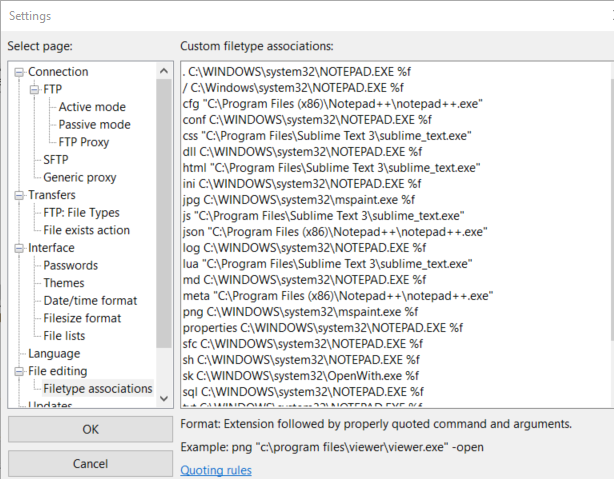Select the Active mode page
The image size is (614, 479).
tap(92, 107)
